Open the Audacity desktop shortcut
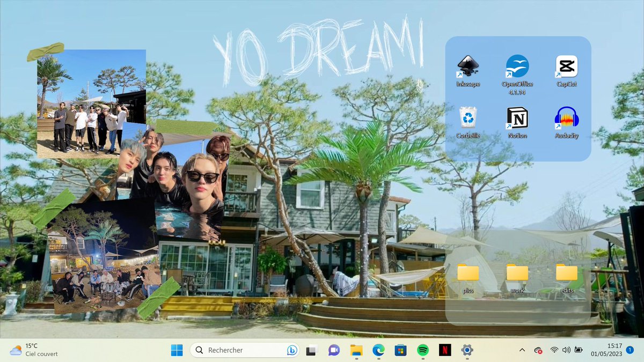Viewport: 644px width, 362px height. pyautogui.click(x=567, y=122)
